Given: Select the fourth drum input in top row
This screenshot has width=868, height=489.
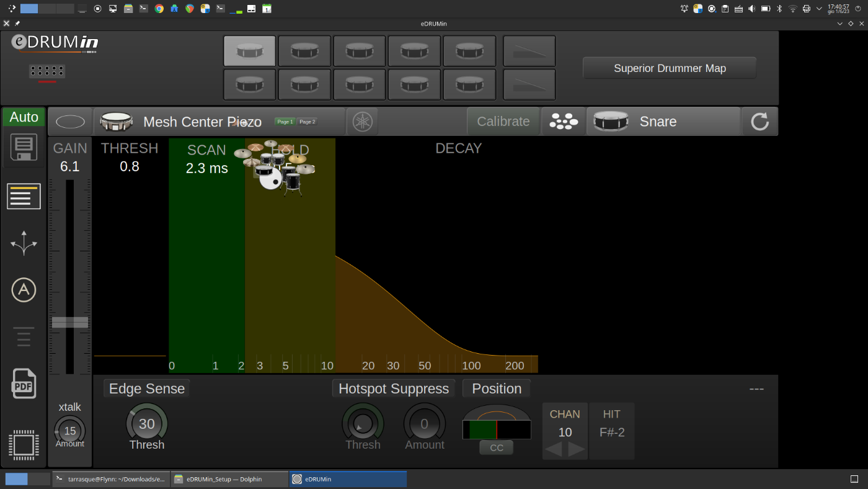Looking at the screenshot, I should pos(414,51).
